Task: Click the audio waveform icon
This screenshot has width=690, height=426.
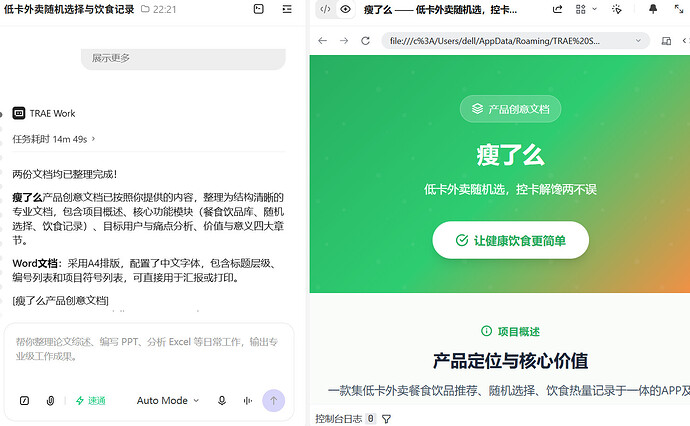Action: click(x=248, y=400)
